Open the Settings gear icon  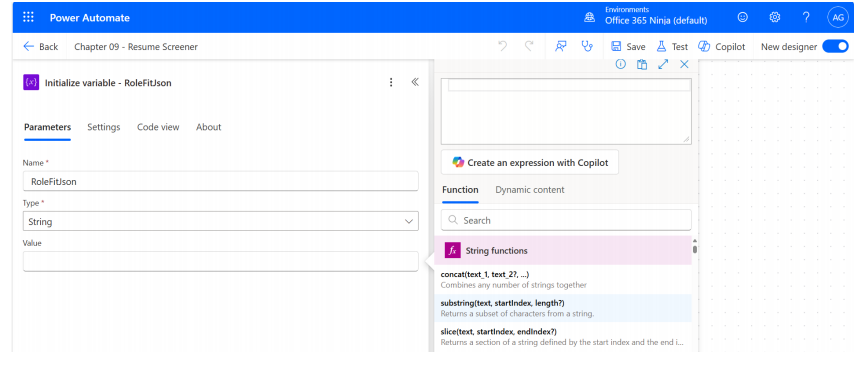[774, 17]
